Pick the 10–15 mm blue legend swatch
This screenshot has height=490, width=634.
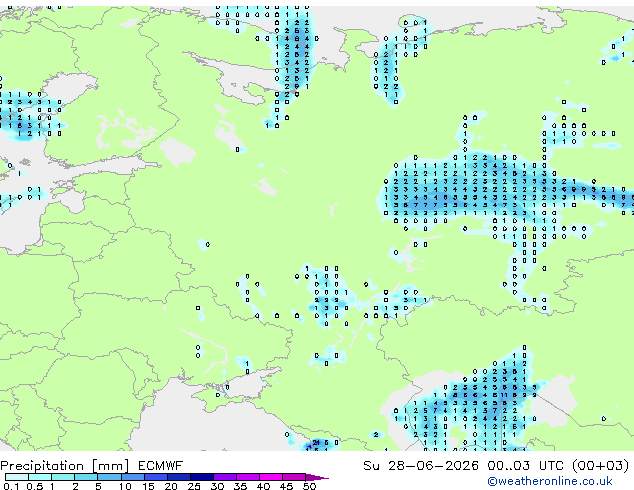[133, 477]
